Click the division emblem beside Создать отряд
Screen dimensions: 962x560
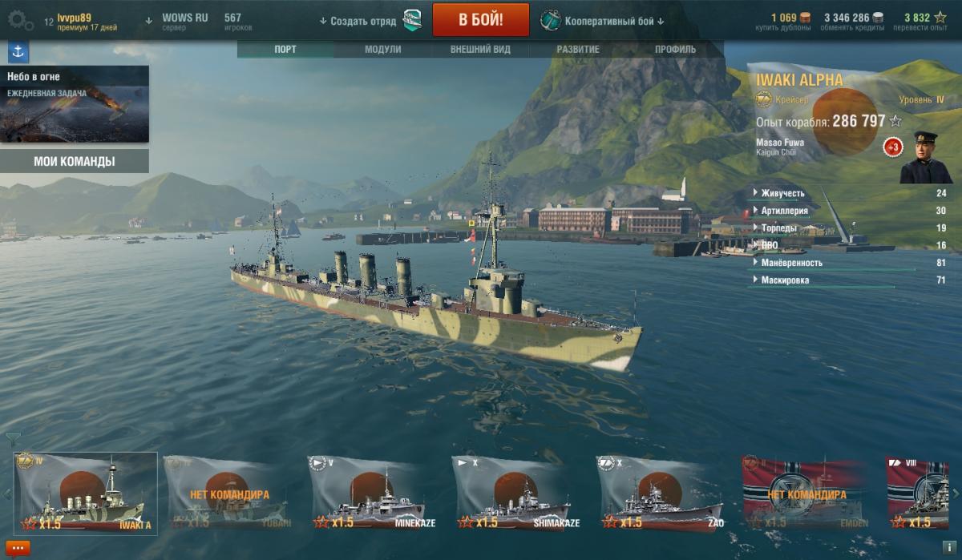point(413,20)
